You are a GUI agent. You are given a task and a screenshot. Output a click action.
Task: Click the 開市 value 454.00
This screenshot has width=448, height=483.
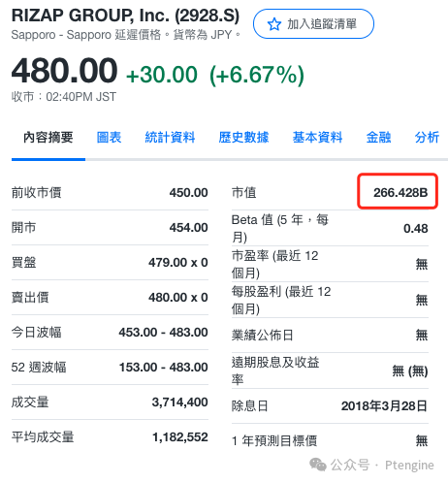coord(188,228)
